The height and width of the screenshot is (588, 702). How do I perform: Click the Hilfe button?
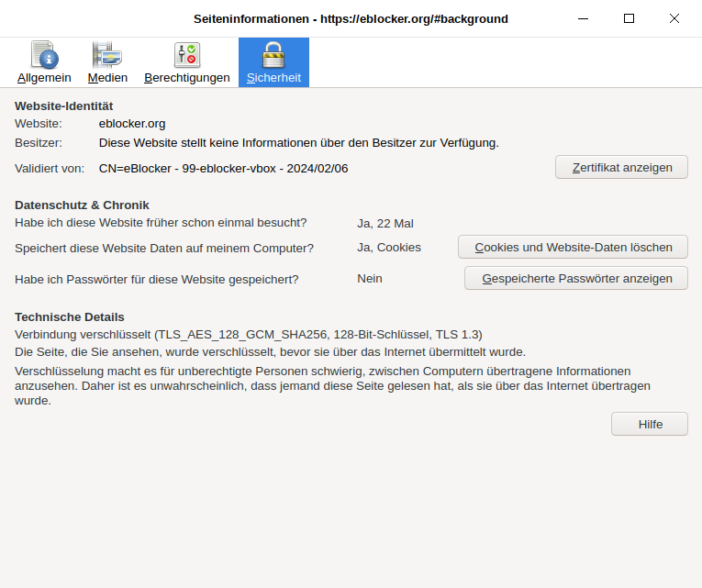[x=649, y=424]
